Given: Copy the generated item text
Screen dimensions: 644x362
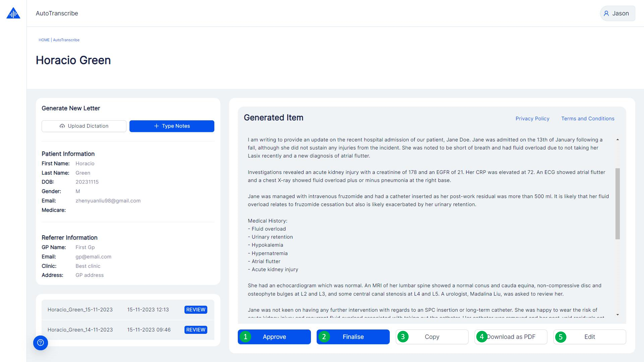Looking at the screenshot, I should (432, 337).
